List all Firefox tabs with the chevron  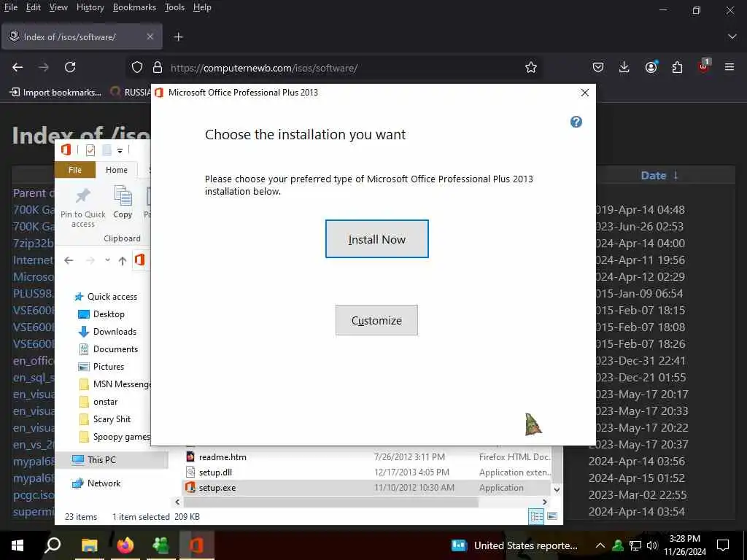click(x=732, y=36)
